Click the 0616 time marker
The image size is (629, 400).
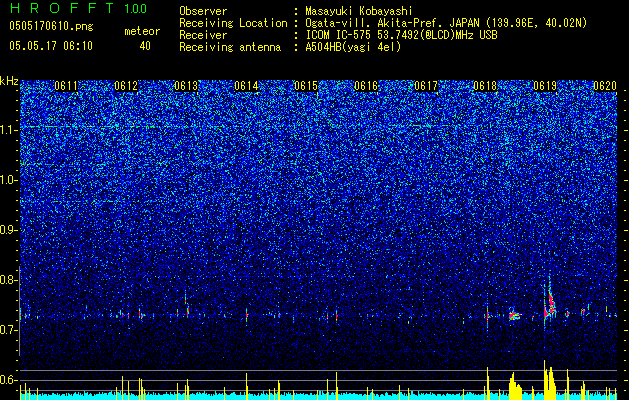[x=366, y=86]
